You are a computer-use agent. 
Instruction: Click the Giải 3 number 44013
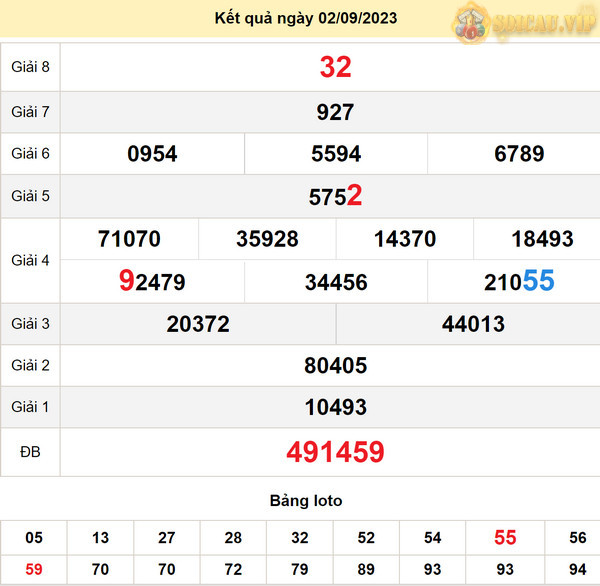[x=473, y=324]
